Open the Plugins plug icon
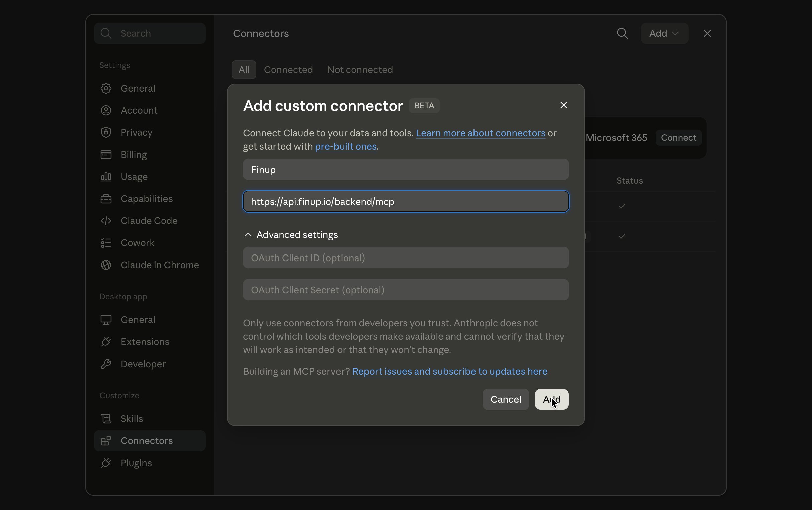This screenshot has height=510, width=812. (106, 463)
